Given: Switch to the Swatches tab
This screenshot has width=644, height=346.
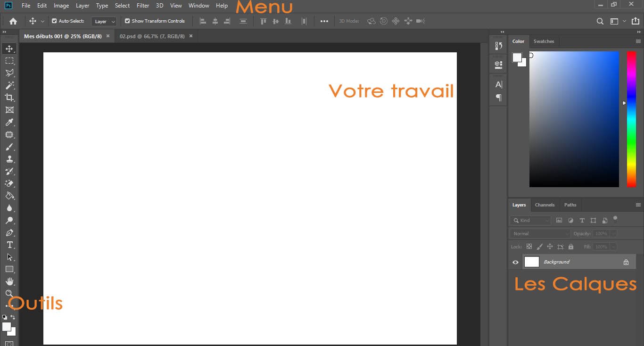Looking at the screenshot, I should tap(544, 41).
